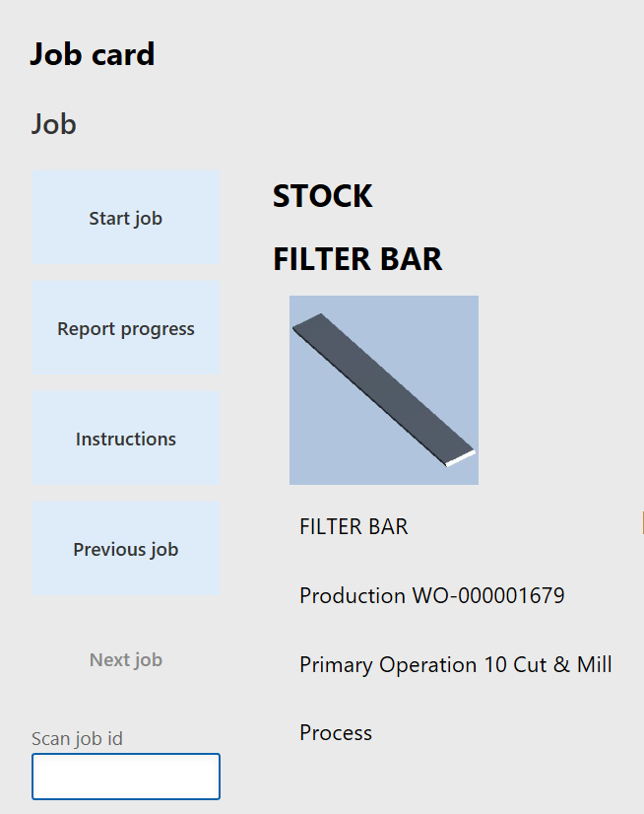Click the FILTER BAR product image
Image resolution: width=644 pixels, height=814 pixels.
pyautogui.click(x=383, y=389)
